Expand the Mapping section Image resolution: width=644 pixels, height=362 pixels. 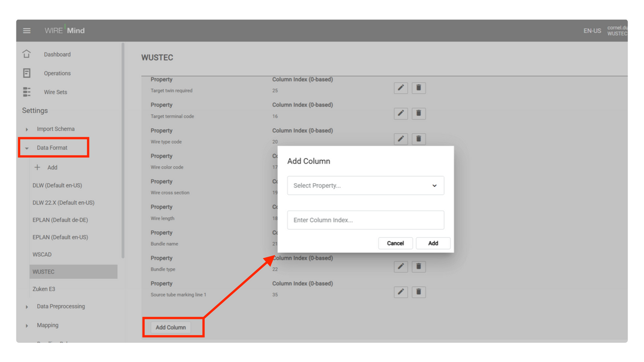point(27,325)
